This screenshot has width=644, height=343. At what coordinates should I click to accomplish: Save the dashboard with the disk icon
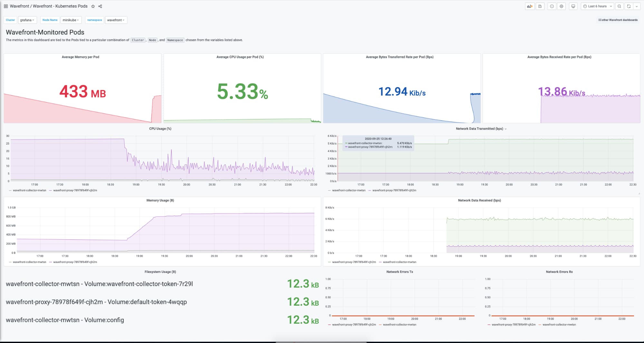pos(540,6)
